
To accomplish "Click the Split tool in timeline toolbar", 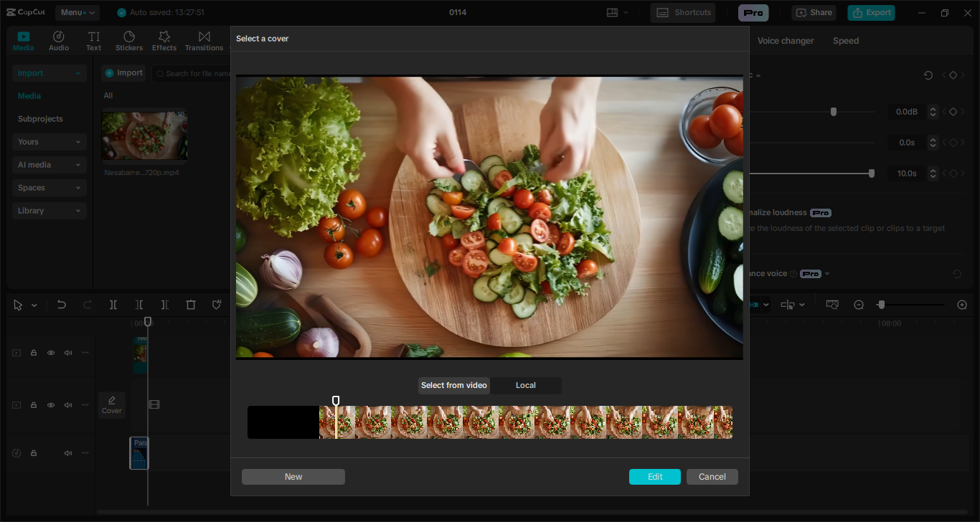I will click(113, 305).
